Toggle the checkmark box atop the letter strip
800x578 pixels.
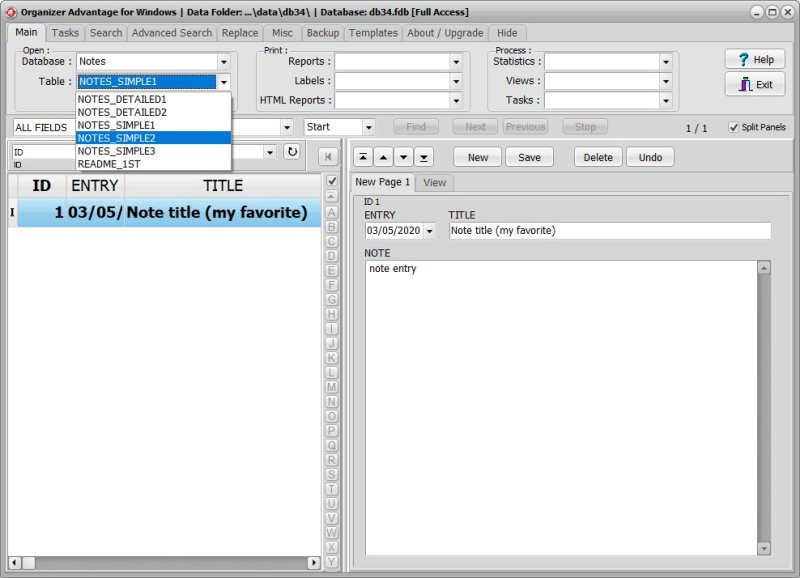pyautogui.click(x=332, y=181)
